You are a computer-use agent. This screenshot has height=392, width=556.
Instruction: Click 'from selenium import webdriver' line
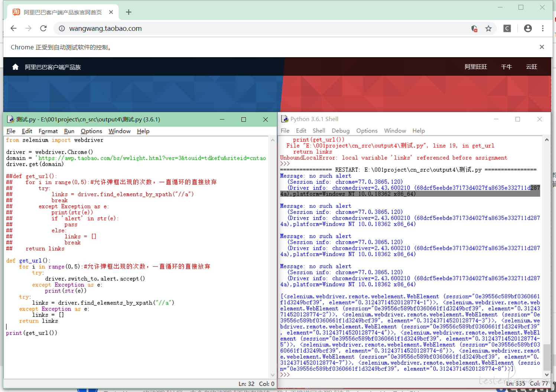tap(55, 140)
